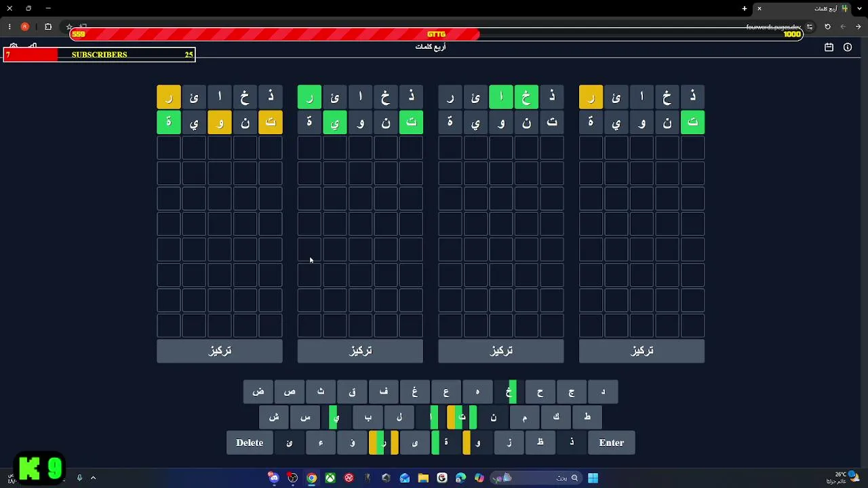Open the daily calendar icon in game header

point(829,47)
